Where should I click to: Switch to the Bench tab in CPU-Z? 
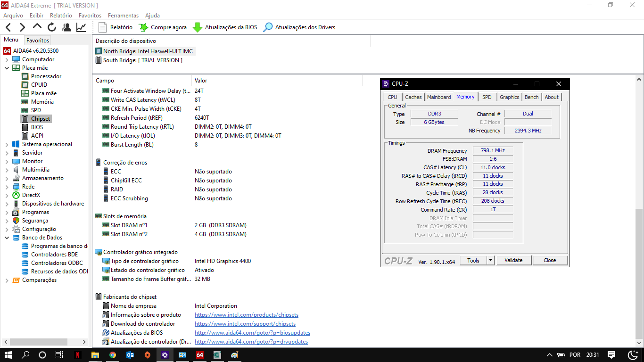coord(532,97)
